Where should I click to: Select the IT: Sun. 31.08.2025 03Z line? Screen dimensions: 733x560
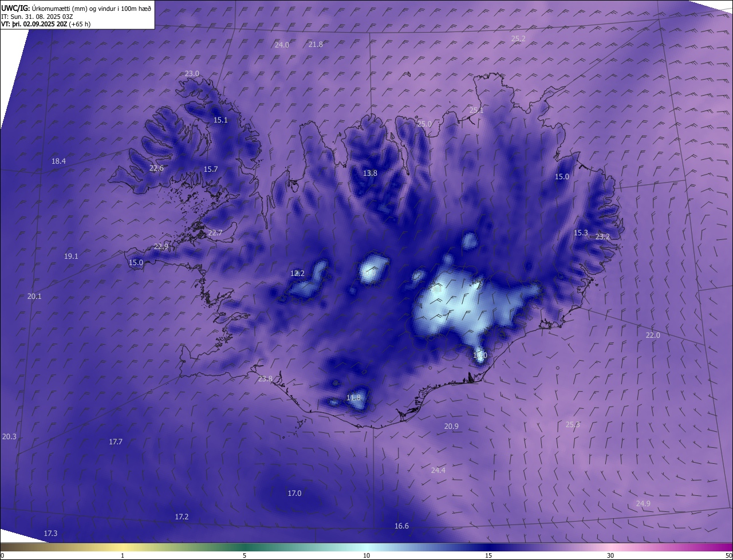coord(38,17)
